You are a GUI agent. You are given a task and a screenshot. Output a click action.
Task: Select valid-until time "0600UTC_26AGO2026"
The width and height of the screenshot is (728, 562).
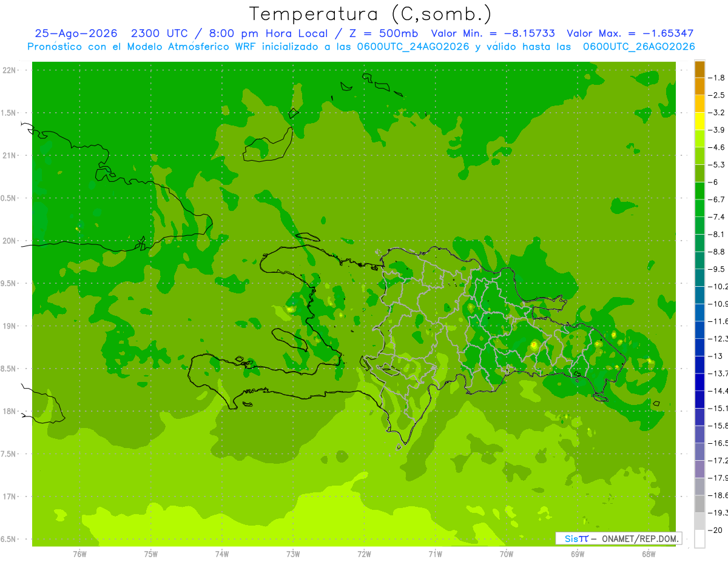pos(639,47)
